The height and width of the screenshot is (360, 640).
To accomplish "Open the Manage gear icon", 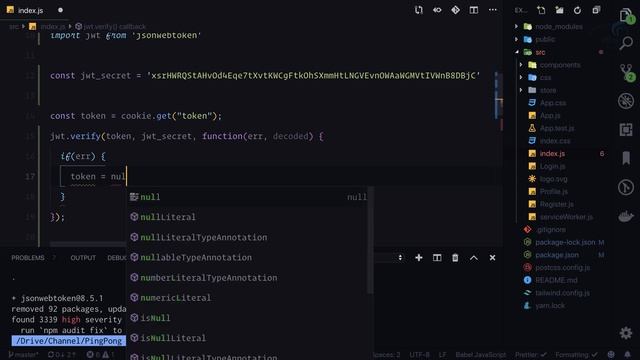I will pos(626,333).
